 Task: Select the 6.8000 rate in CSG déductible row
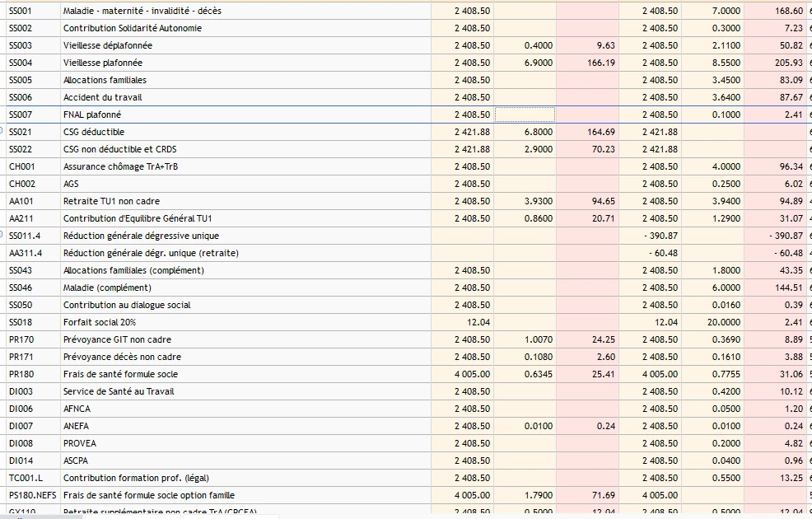[x=525, y=132]
